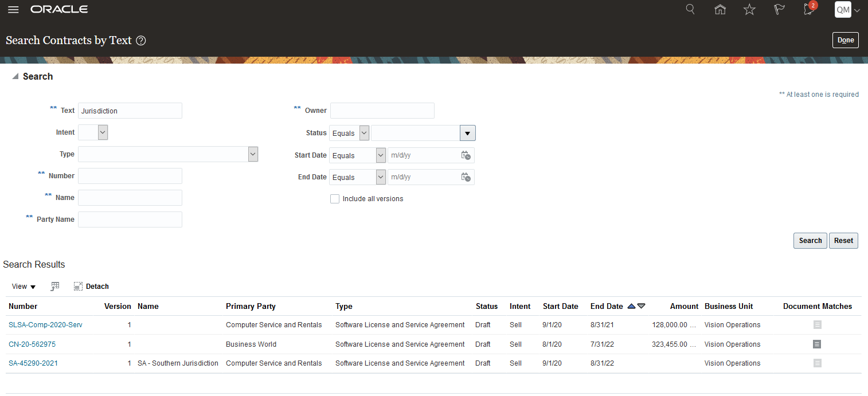868x396 pixels.
Task: Open contract CN-20-562975 link
Action: click(32, 344)
